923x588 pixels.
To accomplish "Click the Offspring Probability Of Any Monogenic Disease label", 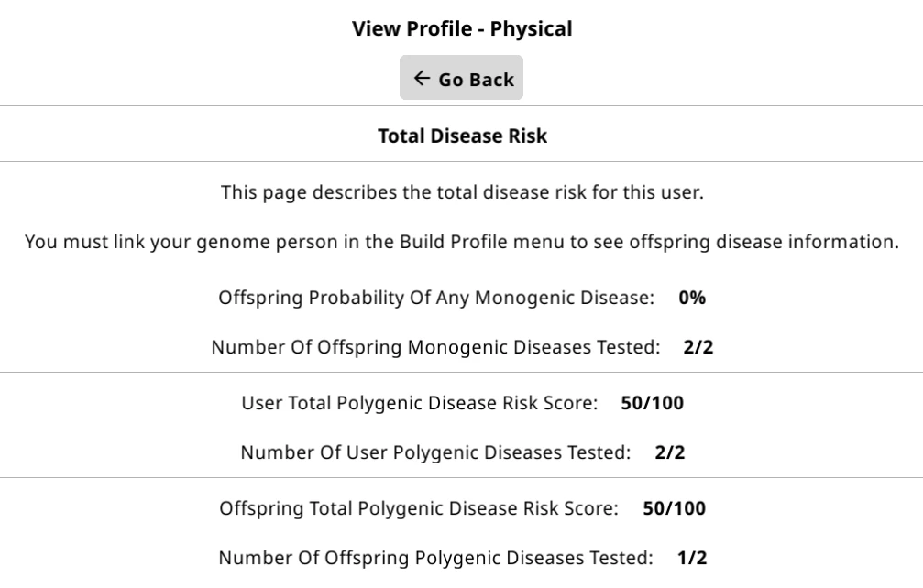I will click(436, 298).
